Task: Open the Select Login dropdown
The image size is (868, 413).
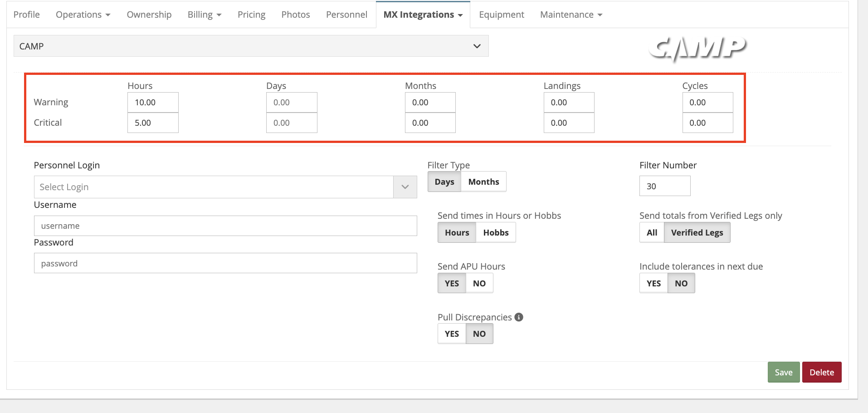Action: [225, 187]
